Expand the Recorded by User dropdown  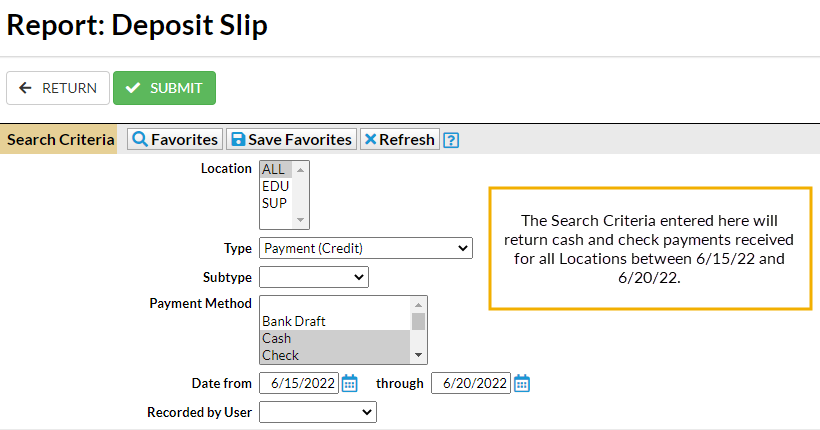coord(318,412)
